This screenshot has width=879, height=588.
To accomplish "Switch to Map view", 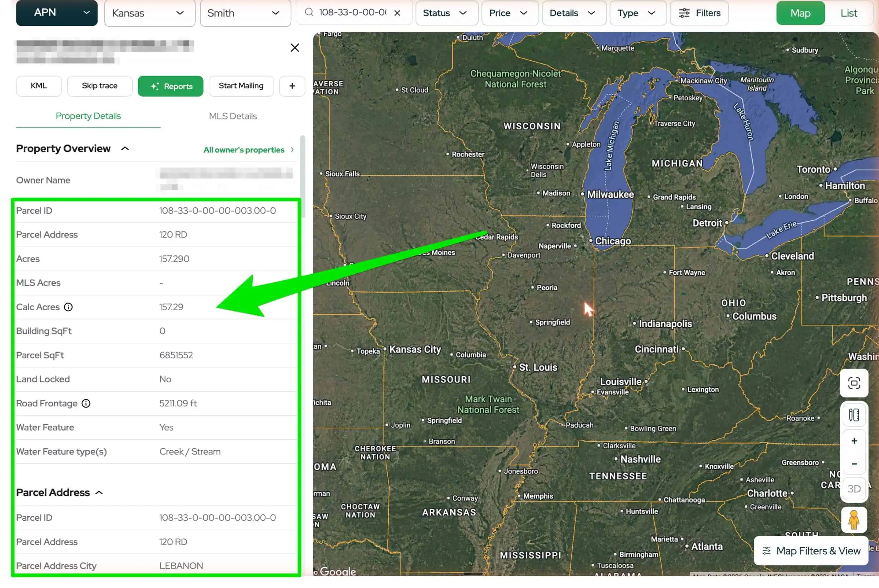I will pyautogui.click(x=800, y=13).
